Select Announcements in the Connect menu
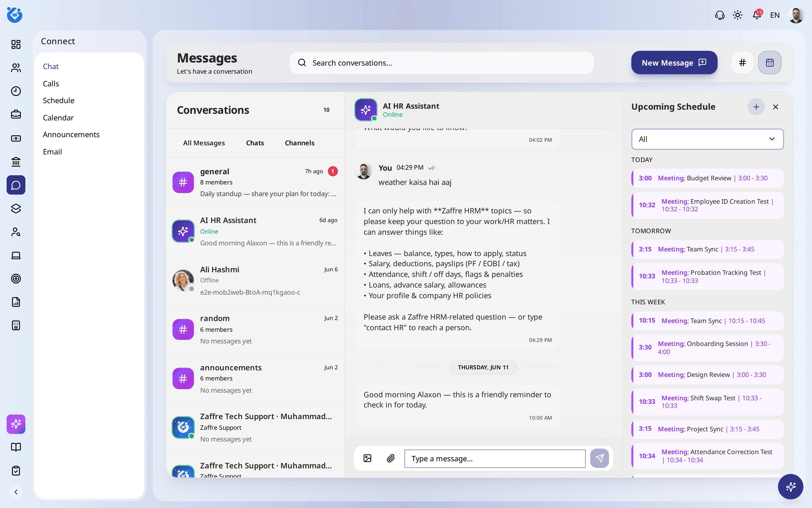This screenshot has height=508, width=812. click(x=71, y=134)
